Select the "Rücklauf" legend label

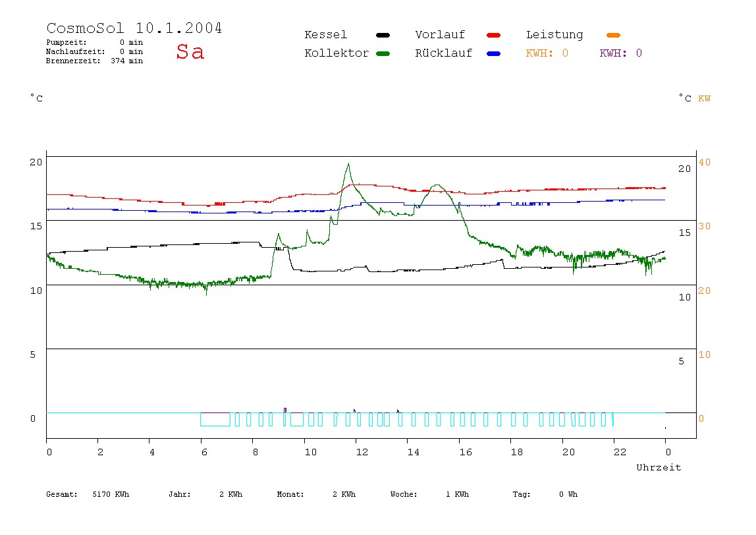[444, 53]
